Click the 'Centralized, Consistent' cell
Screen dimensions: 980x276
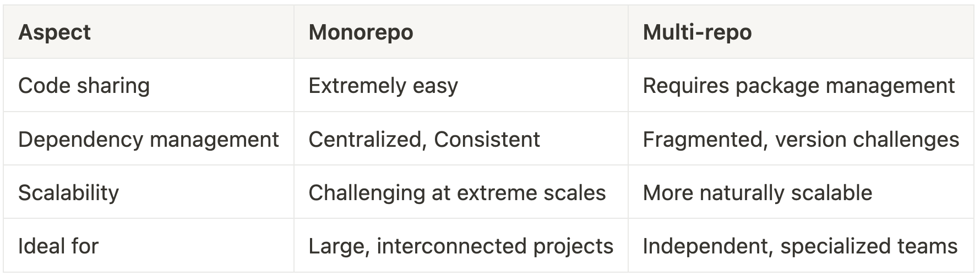[424, 139]
